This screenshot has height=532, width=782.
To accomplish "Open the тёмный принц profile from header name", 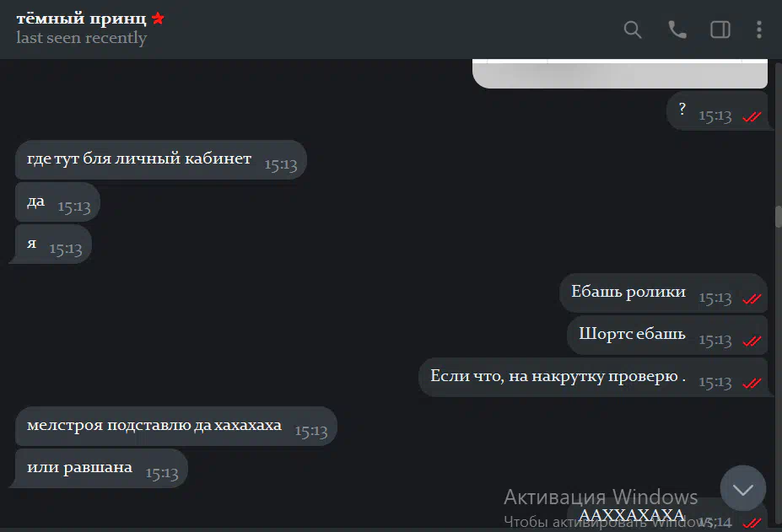I will click(81, 19).
